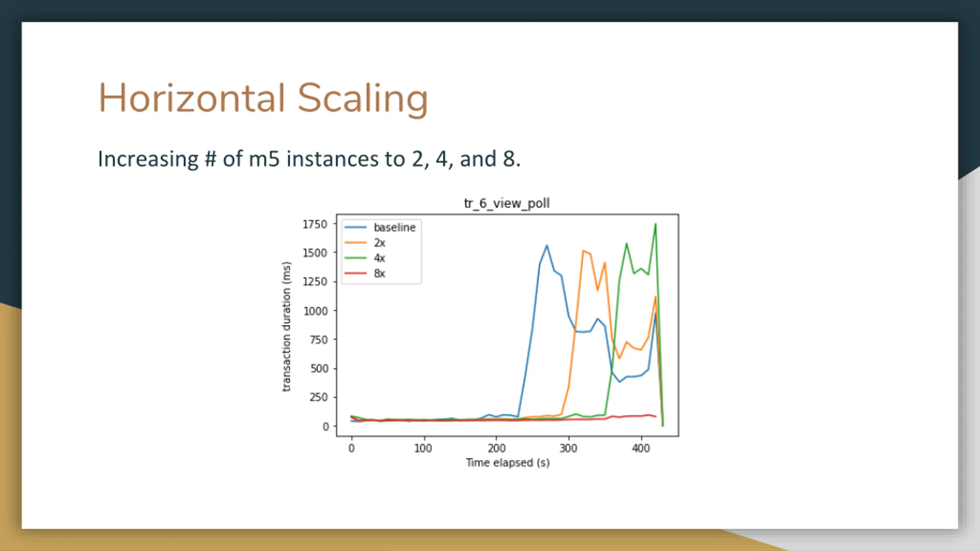Click the y-axis tick value 1000
The width and height of the screenshot is (980, 551).
[315, 311]
